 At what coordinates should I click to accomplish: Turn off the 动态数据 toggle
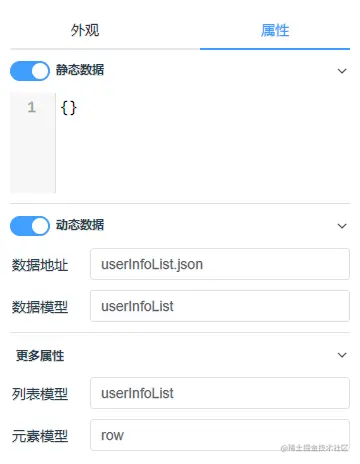[x=30, y=226]
